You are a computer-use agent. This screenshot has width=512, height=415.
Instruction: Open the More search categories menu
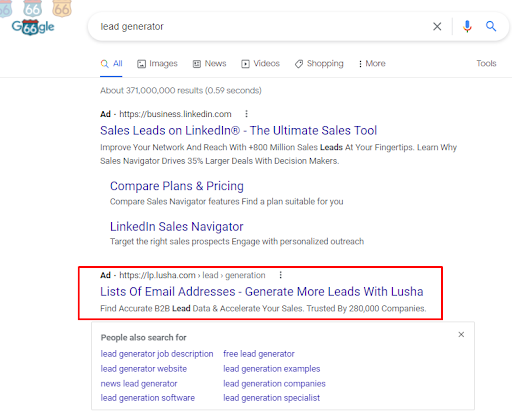[x=372, y=63]
